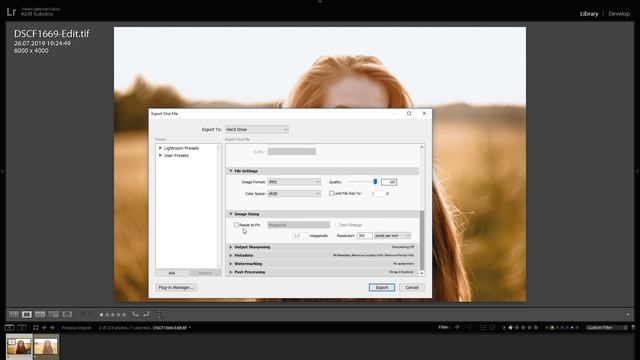Click filmstrip grid shortcut icon

[36, 327]
